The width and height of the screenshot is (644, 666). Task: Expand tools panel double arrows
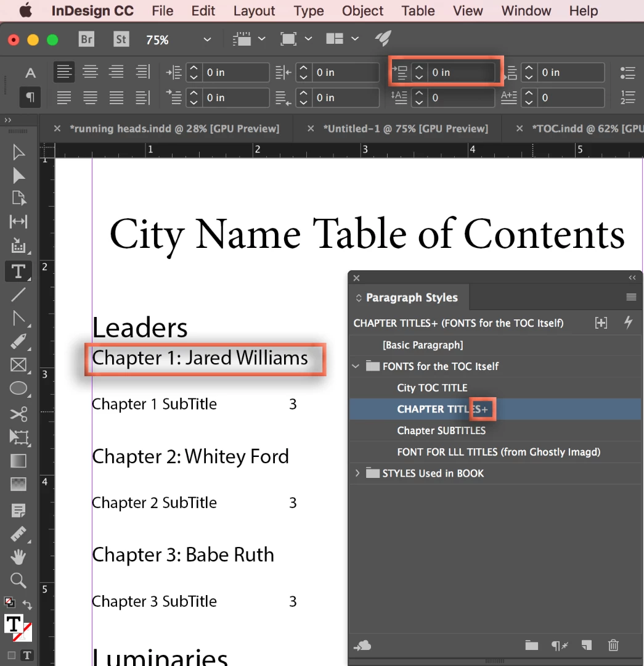(x=7, y=120)
